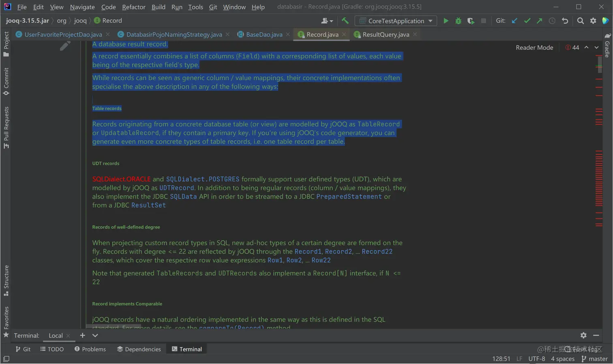Screen dimensions: 613x364
Task: Follow the SQLDialect.POSTGRES link
Action: pos(203,179)
